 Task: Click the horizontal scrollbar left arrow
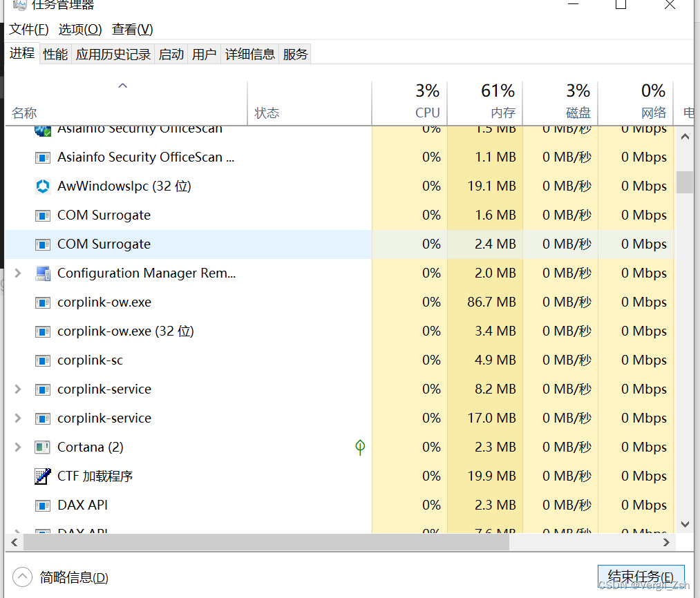click(15, 542)
